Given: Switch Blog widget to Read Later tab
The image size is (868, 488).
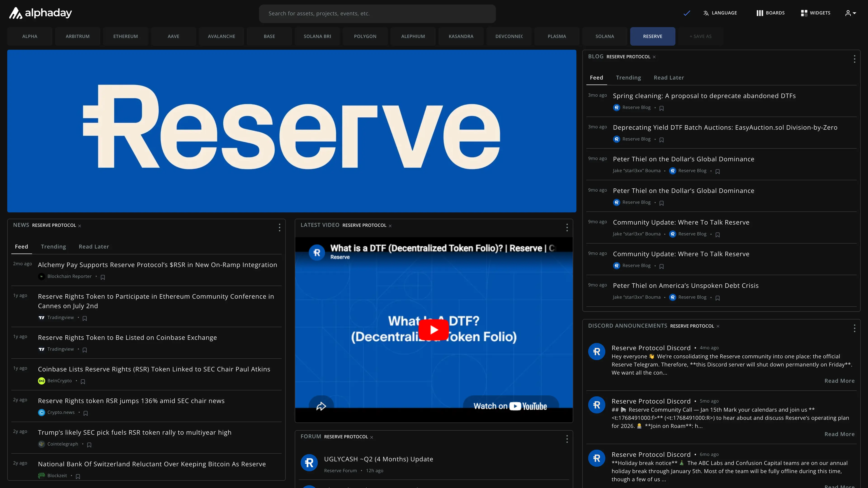Looking at the screenshot, I should pos(669,78).
